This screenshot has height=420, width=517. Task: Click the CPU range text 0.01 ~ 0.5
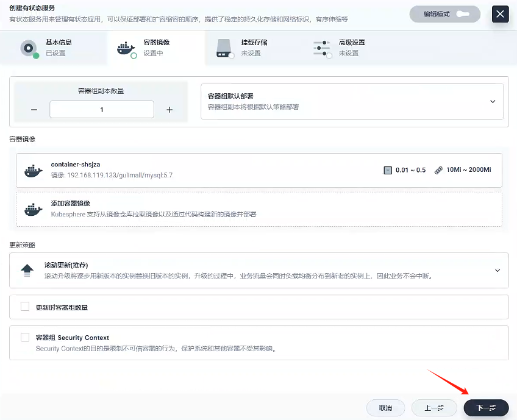pos(410,170)
